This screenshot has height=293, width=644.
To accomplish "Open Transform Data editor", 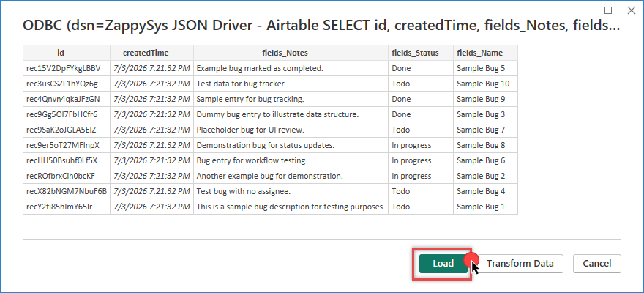I will 520,264.
